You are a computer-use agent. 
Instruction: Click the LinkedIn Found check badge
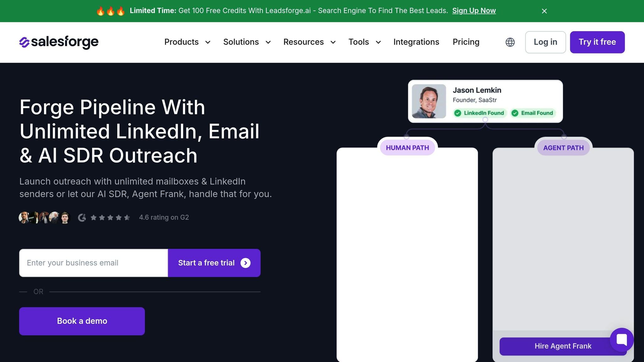tap(480, 113)
